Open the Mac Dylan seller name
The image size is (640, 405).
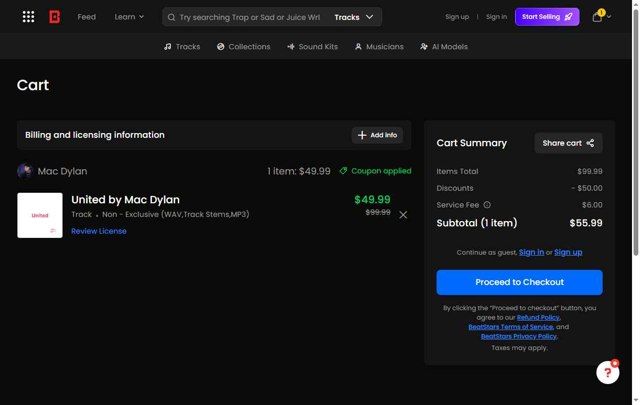pyautogui.click(x=62, y=171)
